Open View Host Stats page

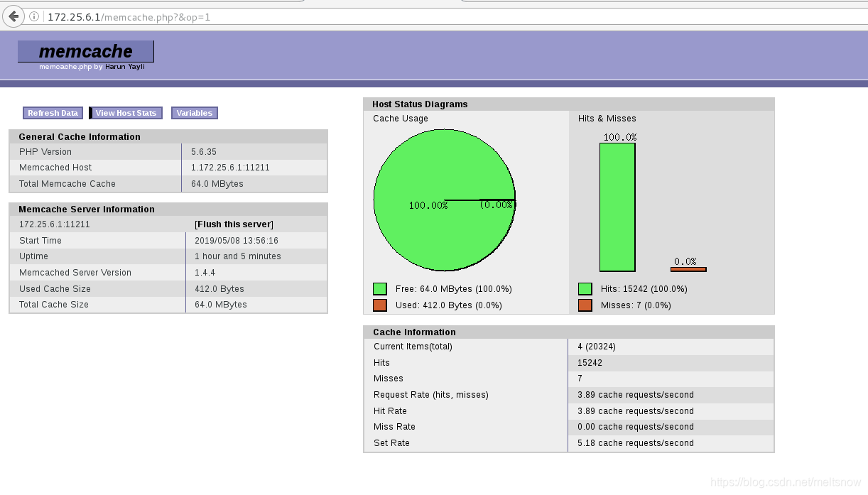tap(126, 113)
